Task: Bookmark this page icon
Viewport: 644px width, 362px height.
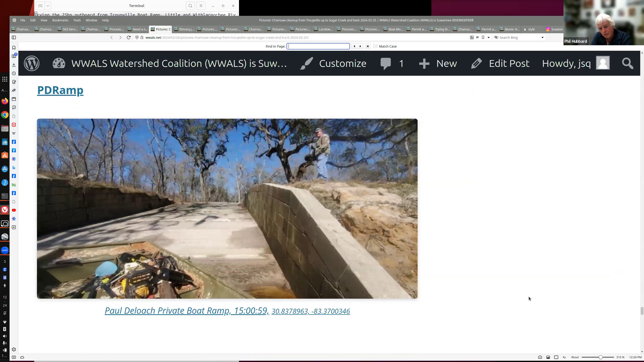Action: [x=483, y=37]
